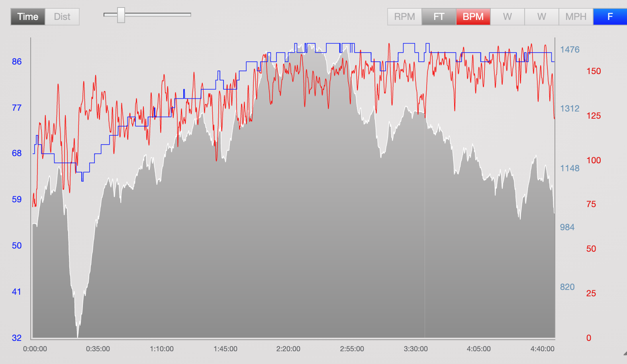Click the 0:35:00 time axis label
Image resolution: width=627 pixels, height=364 pixels.
[x=98, y=349]
